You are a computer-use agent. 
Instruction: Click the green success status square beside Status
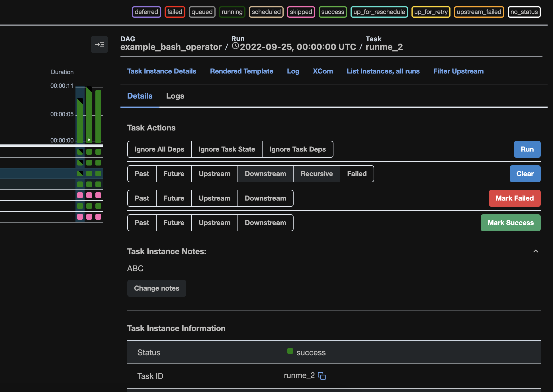click(290, 351)
